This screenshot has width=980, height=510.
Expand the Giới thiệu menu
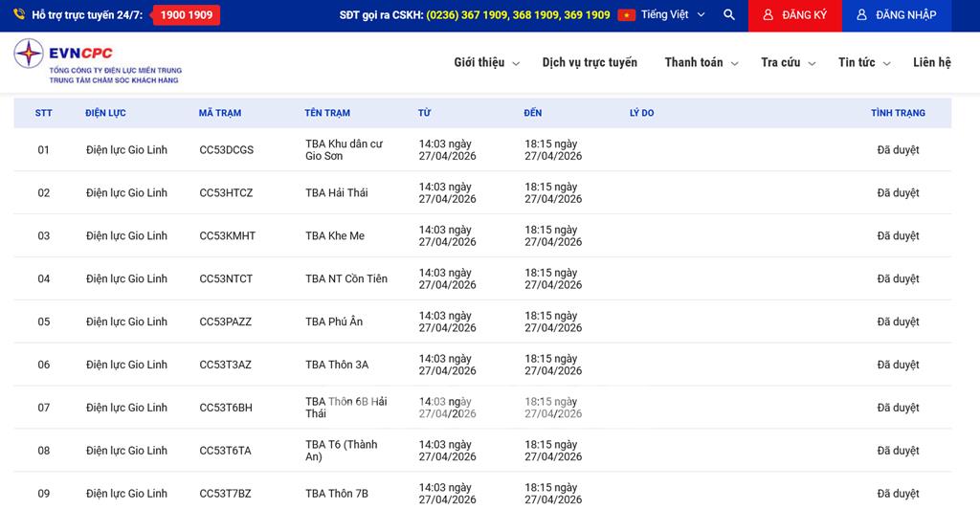click(x=486, y=62)
